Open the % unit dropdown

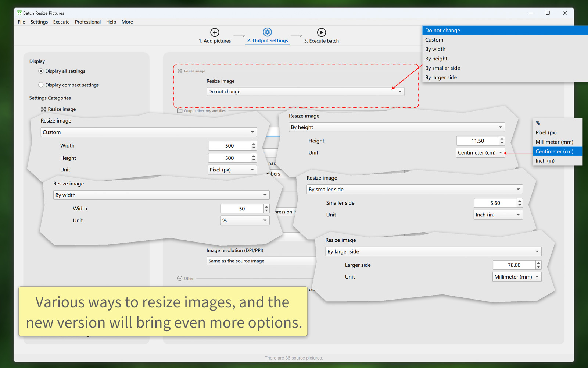(245, 220)
